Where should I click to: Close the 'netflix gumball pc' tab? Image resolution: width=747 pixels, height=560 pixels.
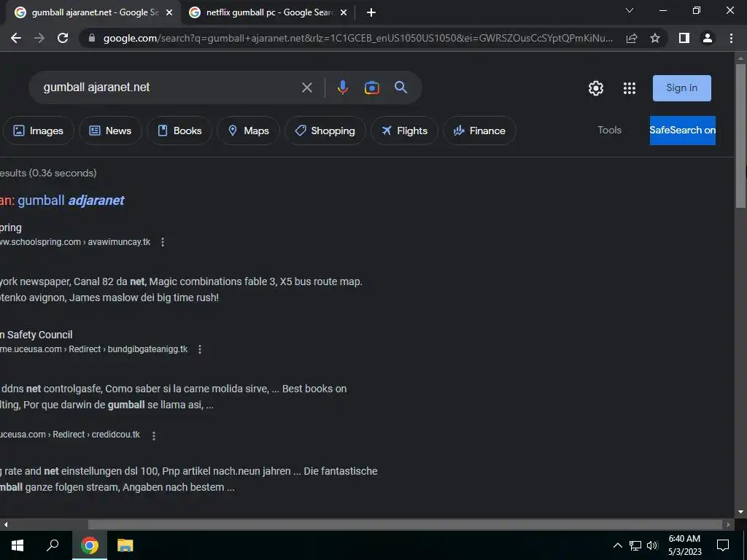pos(344,13)
